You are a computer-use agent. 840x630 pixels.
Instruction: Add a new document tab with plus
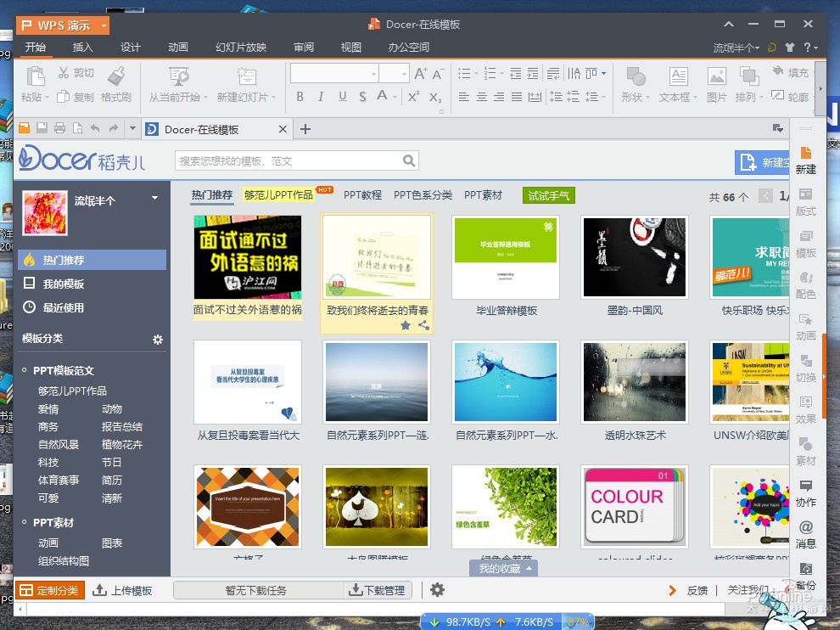305,129
